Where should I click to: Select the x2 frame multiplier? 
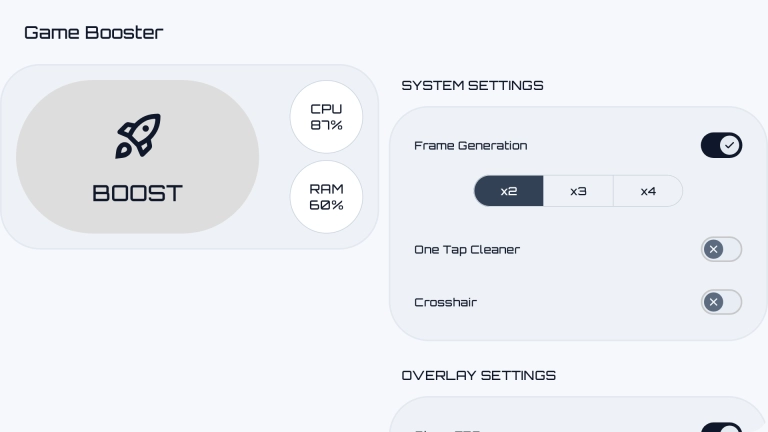tap(509, 191)
